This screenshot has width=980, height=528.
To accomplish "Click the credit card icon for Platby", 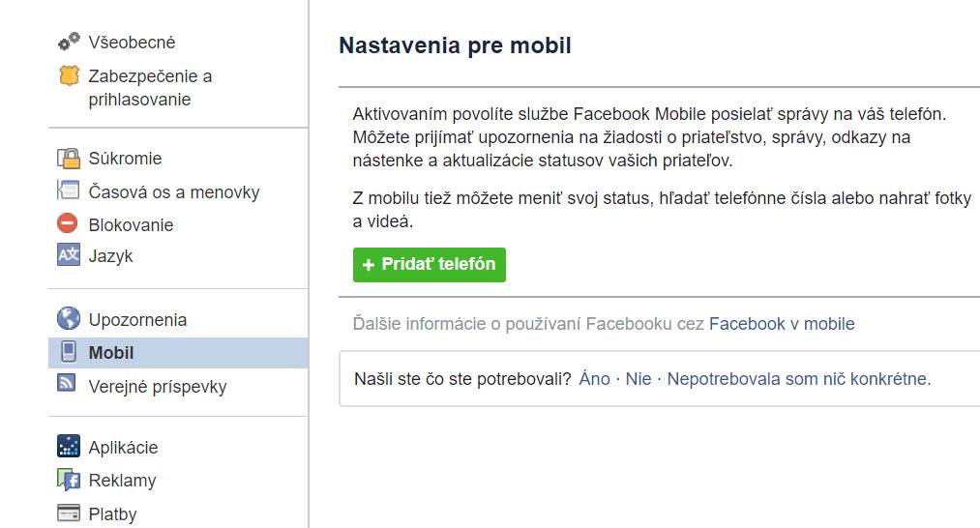I will click(69, 513).
